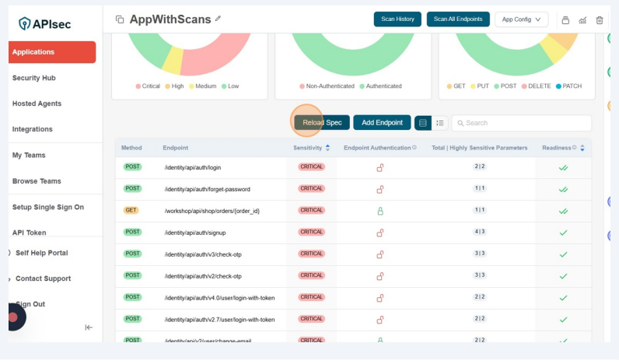Click /workshop/api/shop/orders/{order_id} endpoint text
The image size is (619, 364).
212,212
